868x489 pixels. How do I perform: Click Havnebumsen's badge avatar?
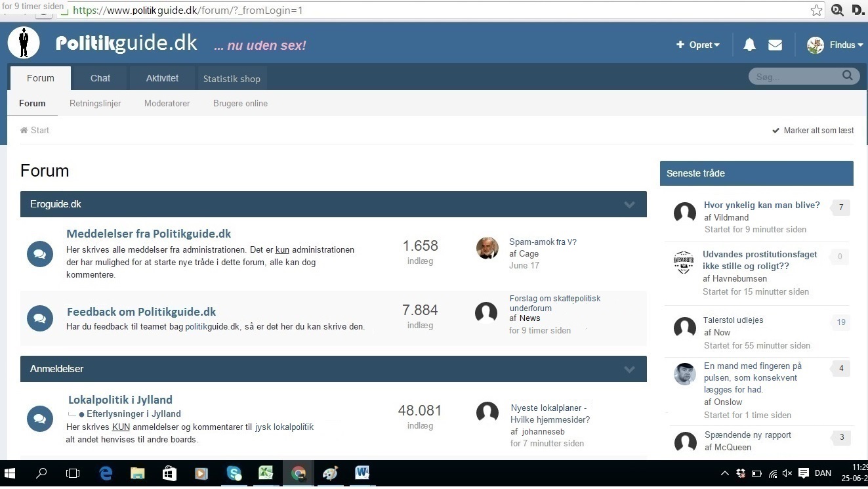(x=684, y=262)
